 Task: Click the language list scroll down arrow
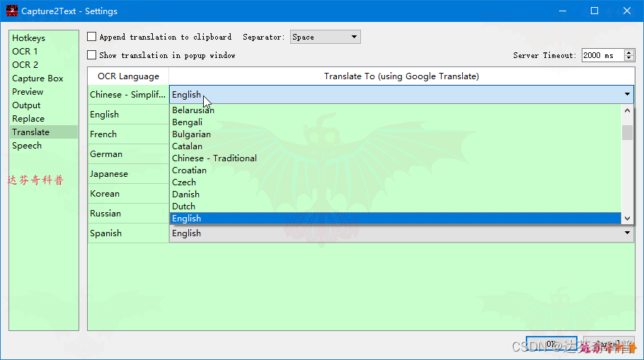[627, 219]
